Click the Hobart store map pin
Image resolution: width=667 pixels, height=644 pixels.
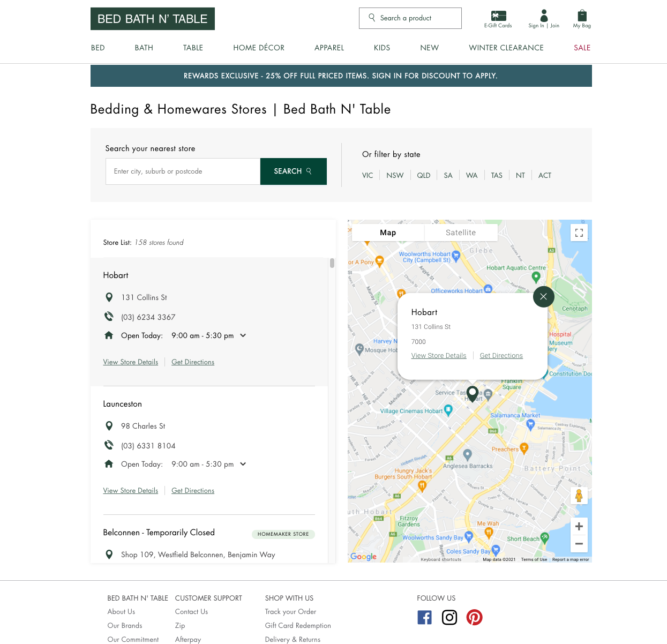(472, 394)
